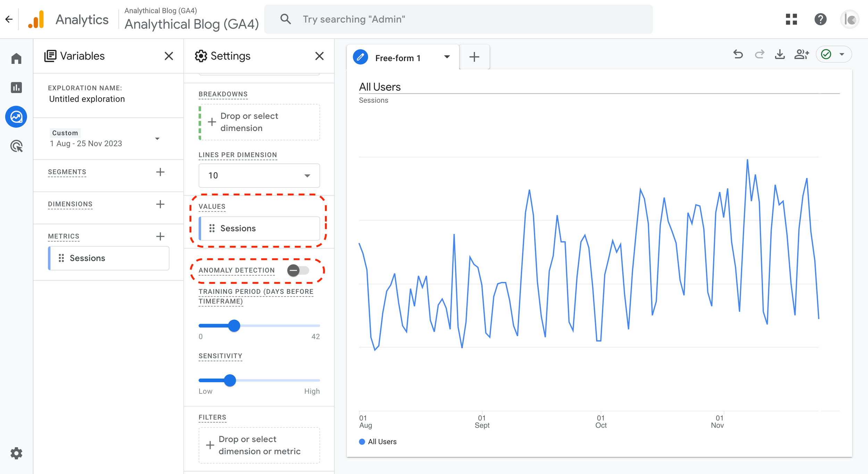Select the Free-form 1 tab
This screenshot has height=474, width=868.
(x=398, y=58)
